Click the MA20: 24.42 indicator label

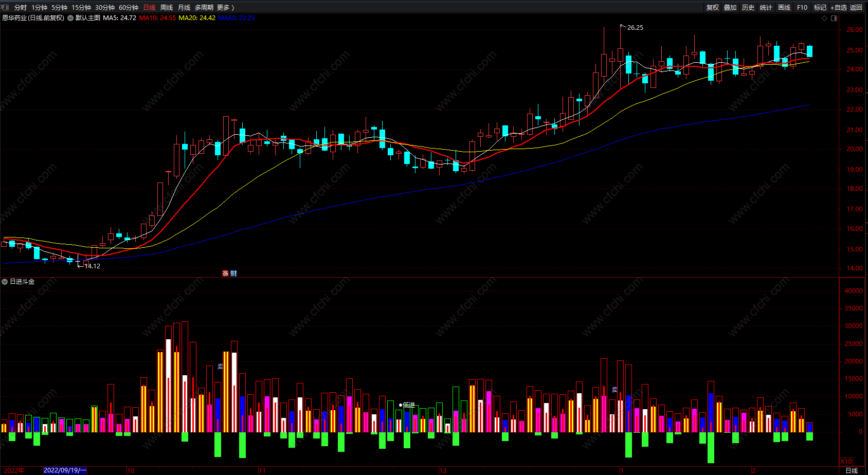pos(197,18)
